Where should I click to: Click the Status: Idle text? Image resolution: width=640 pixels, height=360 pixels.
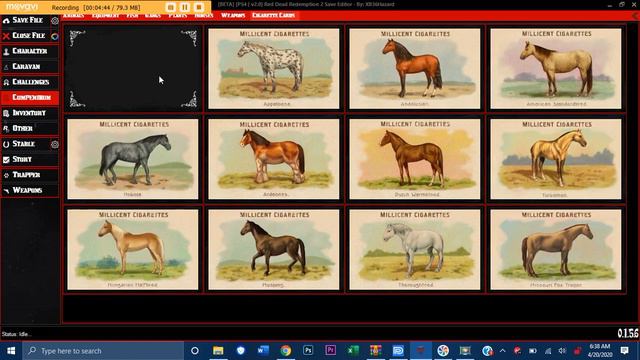(x=16, y=334)
